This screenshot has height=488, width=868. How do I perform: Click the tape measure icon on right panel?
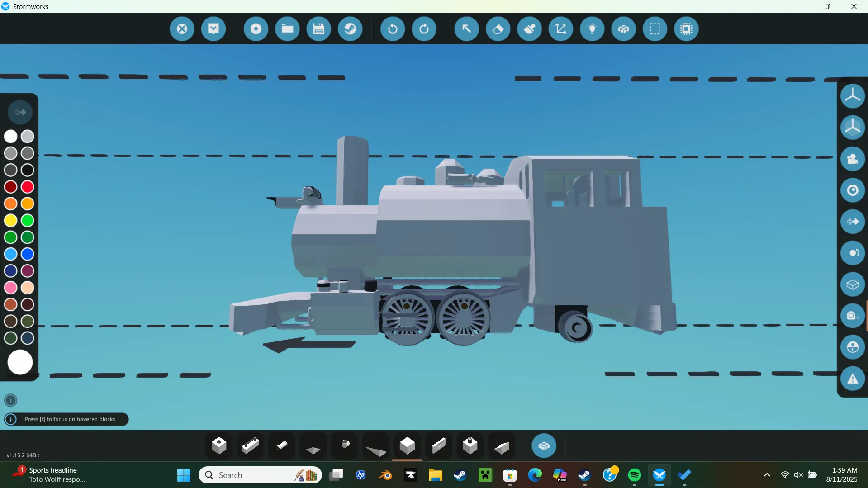[x=852, y=316]
